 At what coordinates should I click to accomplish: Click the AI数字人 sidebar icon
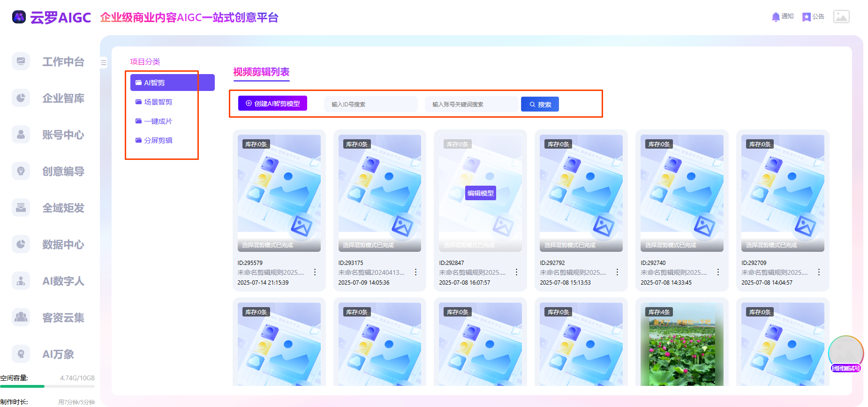[x=21, y=281]
